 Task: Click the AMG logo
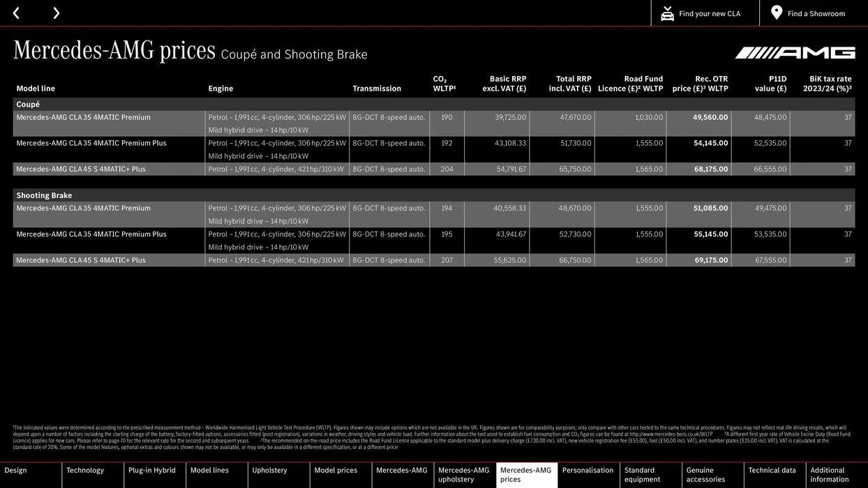pyautogui.click(x=795, y=53)
